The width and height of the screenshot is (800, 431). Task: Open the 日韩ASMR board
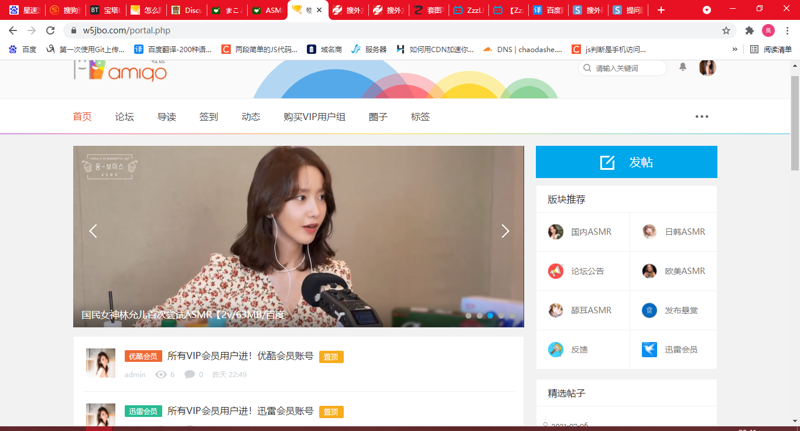[x=673, y=232]
